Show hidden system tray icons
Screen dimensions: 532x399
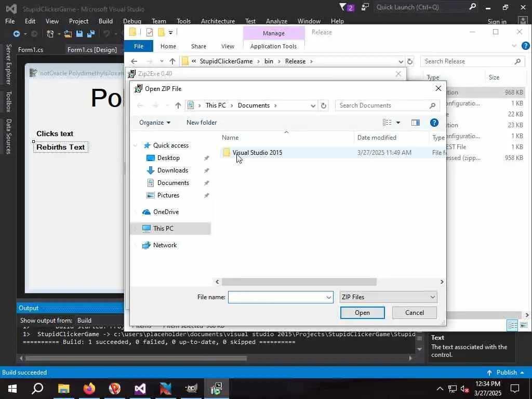pos(440,389)
